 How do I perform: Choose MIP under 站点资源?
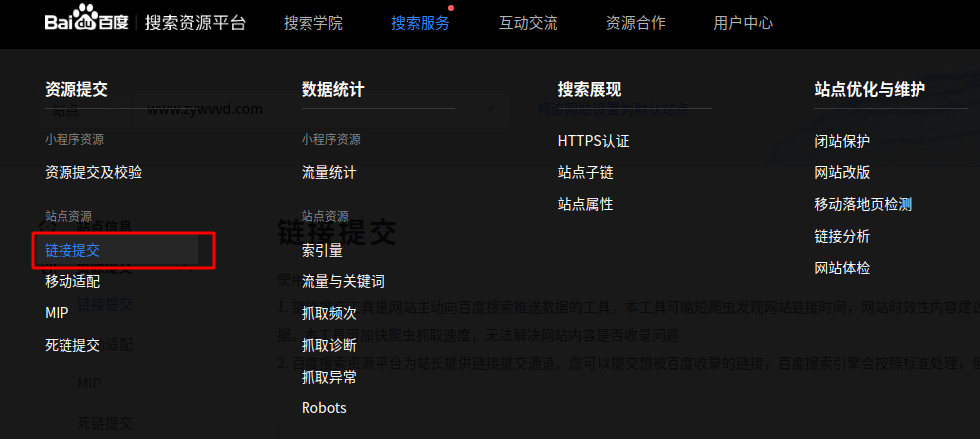57,313
